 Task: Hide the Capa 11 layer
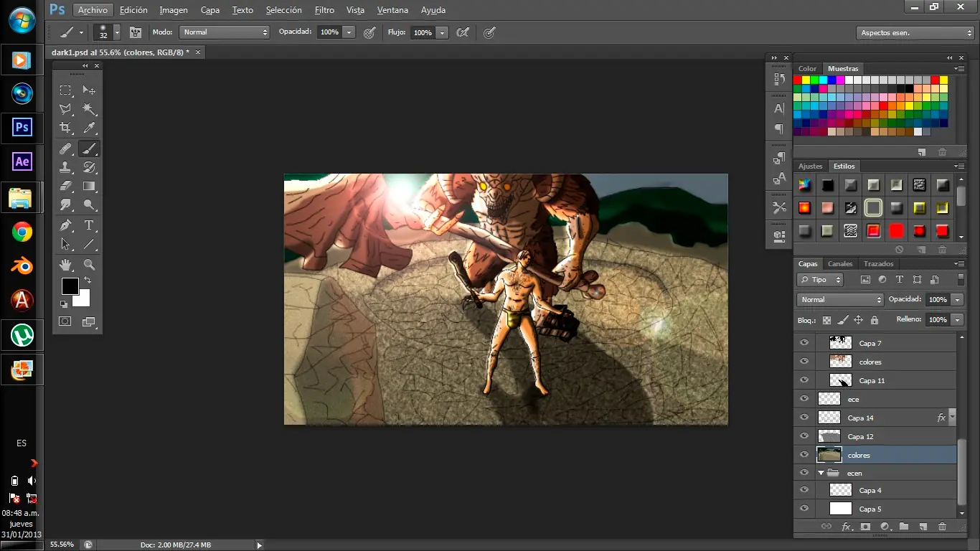(804, 380)
